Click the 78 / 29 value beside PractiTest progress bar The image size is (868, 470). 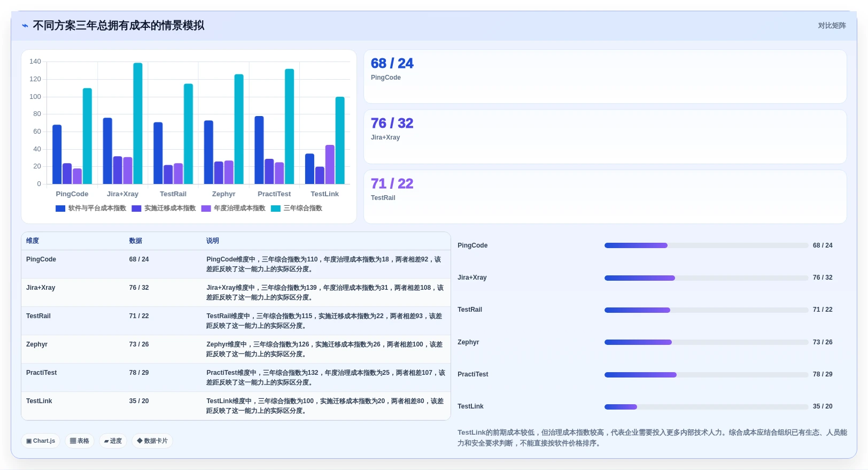[x=823, y=374]
